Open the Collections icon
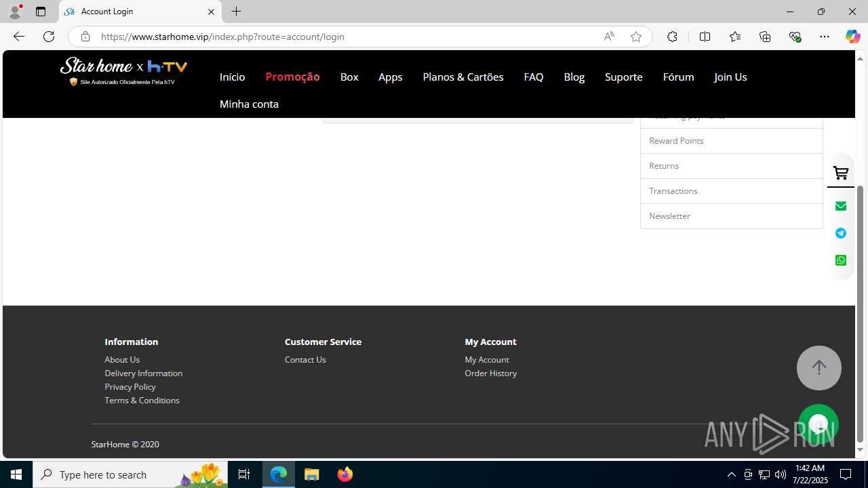868x488 pixels. click(765, 37)
